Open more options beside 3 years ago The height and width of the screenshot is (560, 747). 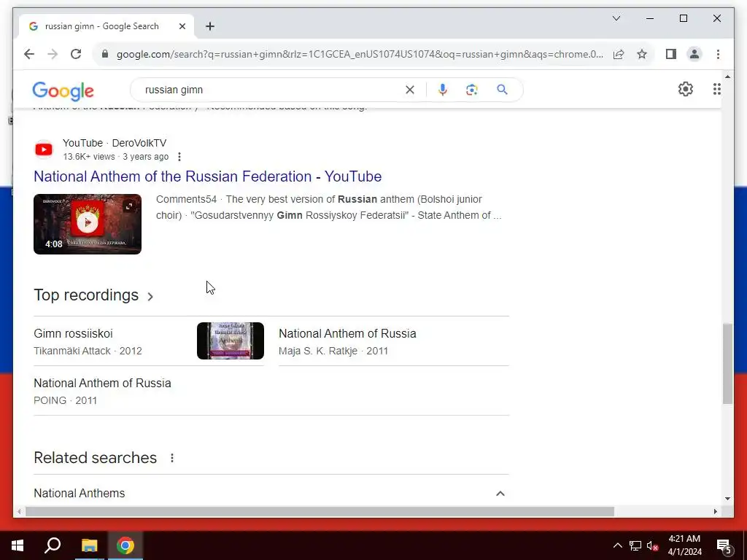click(x=179, y=157)
